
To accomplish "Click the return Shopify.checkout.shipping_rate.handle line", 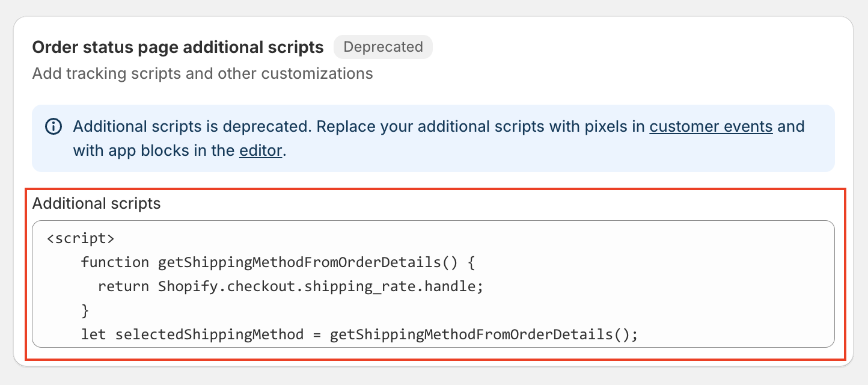I will click(x=290, y=286).
